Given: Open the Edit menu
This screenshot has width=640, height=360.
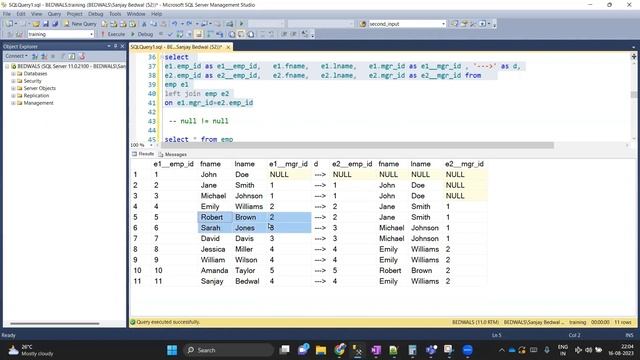Looking at the screenshot, I should pos(21,14).
